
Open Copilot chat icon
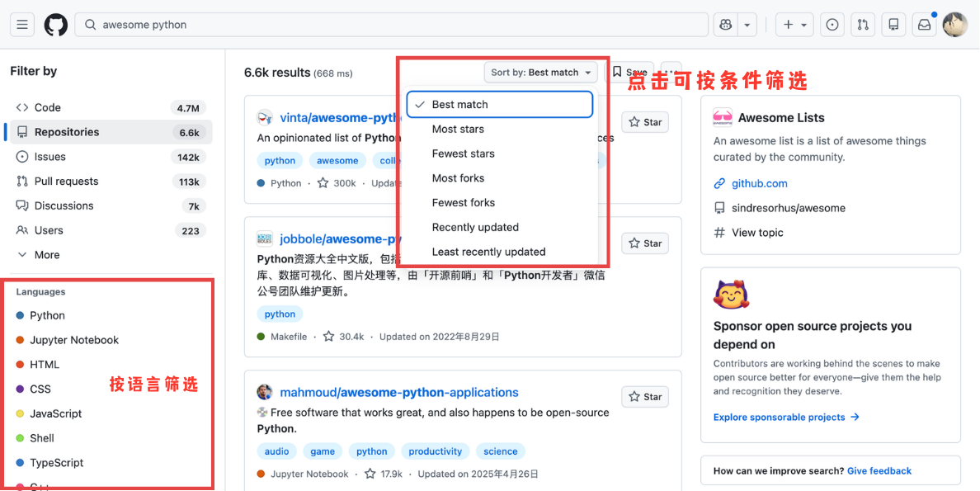coord(726,25)
